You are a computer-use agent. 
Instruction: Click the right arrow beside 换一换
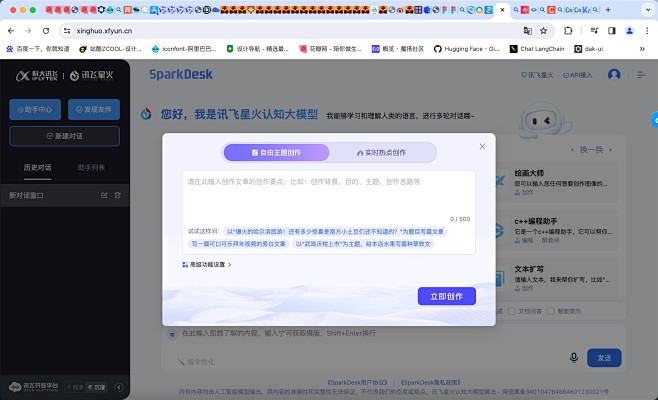pos(610,150)
